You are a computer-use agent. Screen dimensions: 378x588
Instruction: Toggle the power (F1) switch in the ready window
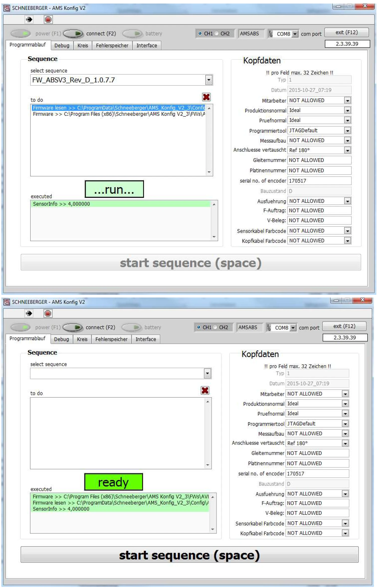click(20, 327)
